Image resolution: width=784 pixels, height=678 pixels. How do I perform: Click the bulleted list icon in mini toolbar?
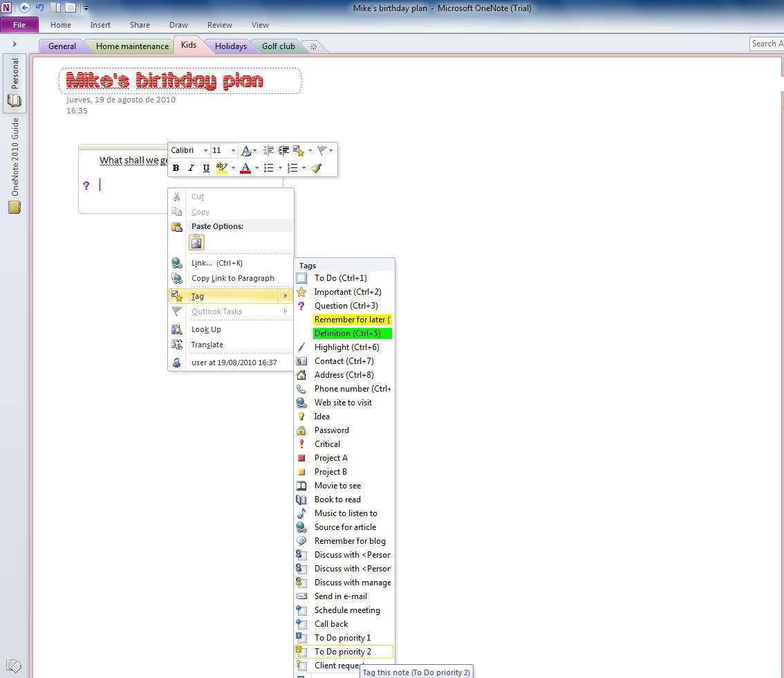click(x=268, y=168)
